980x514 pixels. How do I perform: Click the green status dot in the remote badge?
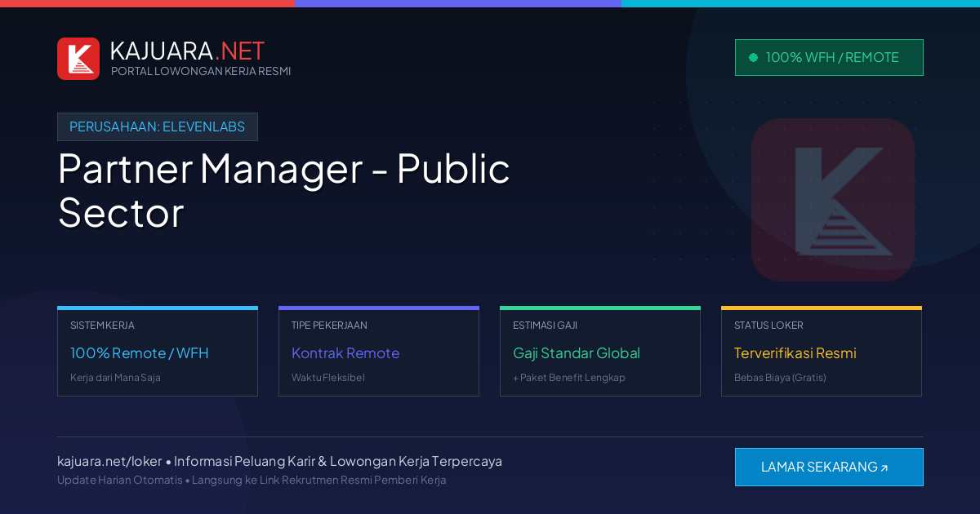click(753, 57)
